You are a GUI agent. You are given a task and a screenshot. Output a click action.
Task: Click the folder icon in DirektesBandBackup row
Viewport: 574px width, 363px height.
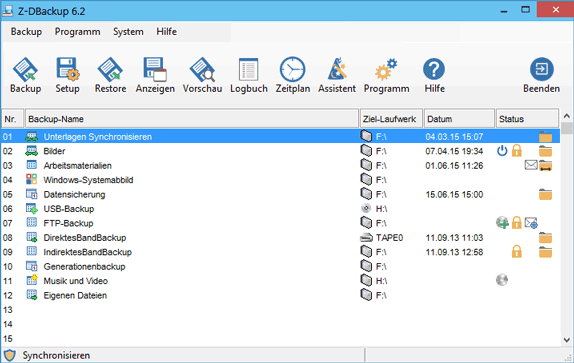(545, 238)
